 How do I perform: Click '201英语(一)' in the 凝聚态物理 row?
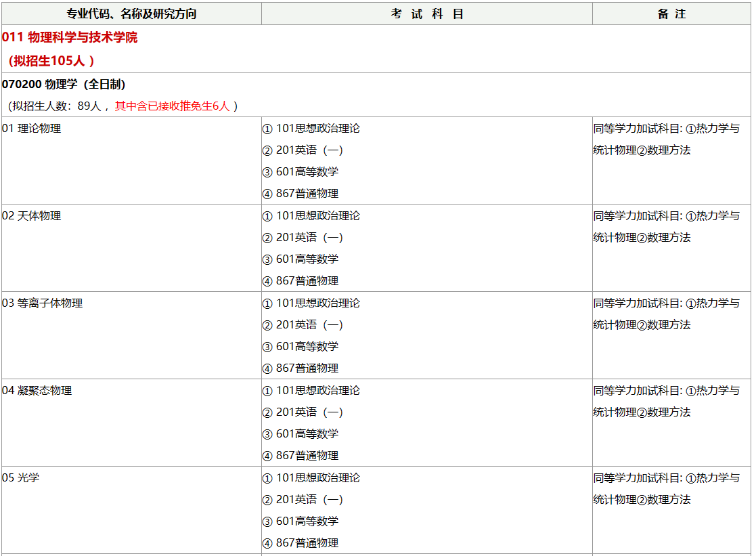tap(309, 412)
